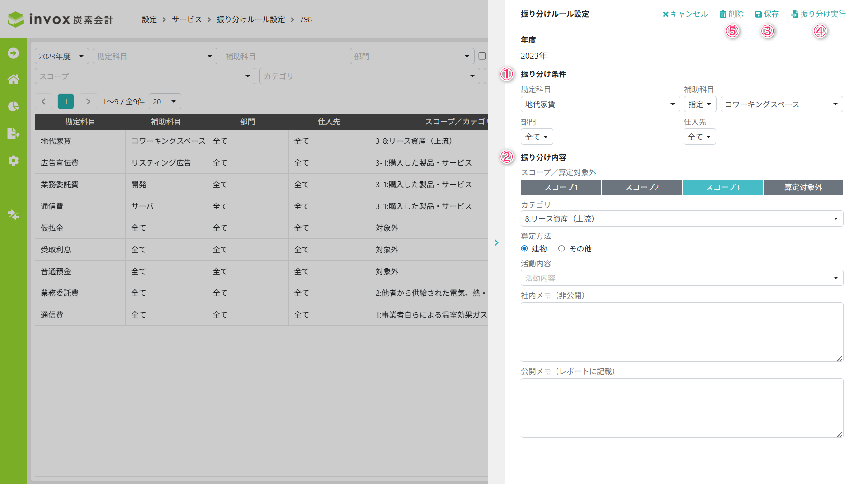Screen dimensions: 868x484
Task: Open page size dropdown showing 20
Action: point(165,102)
